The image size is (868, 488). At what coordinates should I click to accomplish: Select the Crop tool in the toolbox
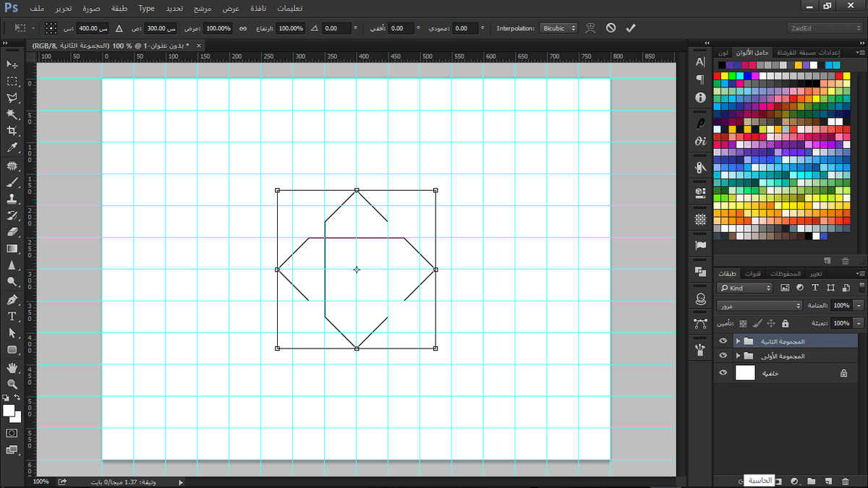12,131
